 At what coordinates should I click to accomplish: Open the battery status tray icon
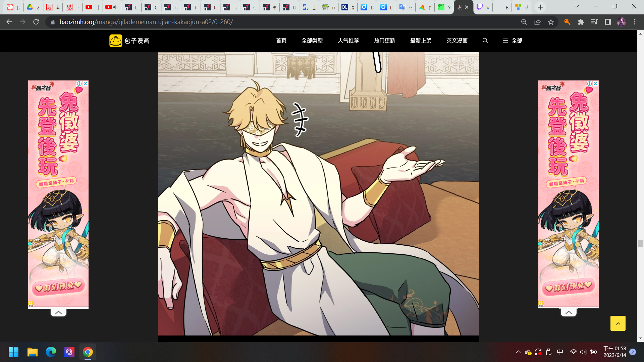tap(593, 352)
